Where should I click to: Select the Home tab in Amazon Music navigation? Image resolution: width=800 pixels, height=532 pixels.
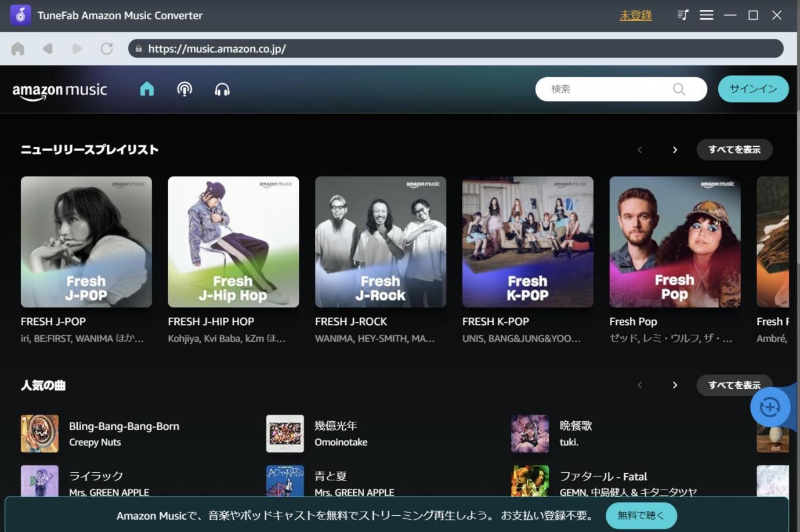[147, 89]
